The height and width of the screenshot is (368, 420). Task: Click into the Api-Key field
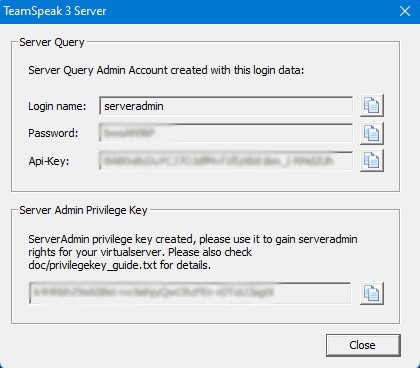point(226,161)
